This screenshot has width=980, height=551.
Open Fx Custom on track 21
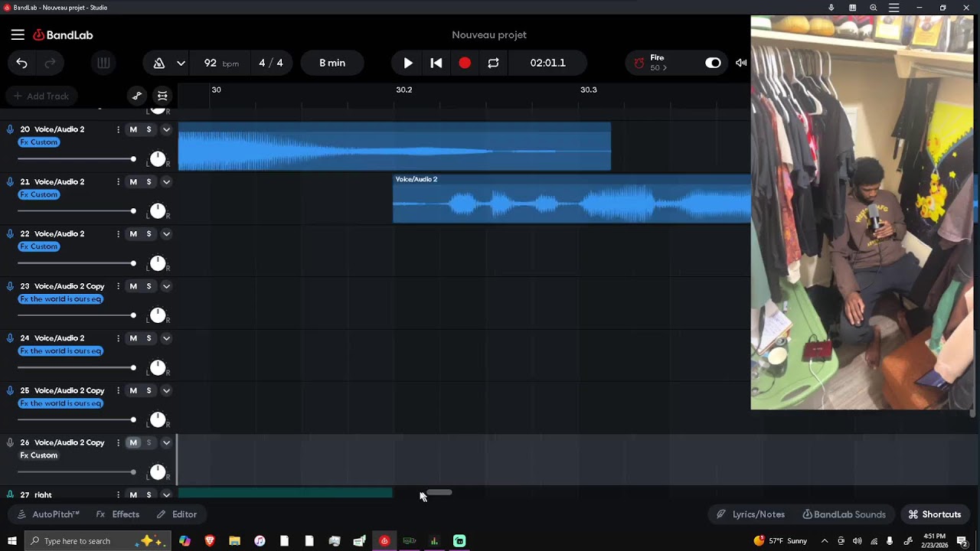pyautogui.click(x=39, y=194)
